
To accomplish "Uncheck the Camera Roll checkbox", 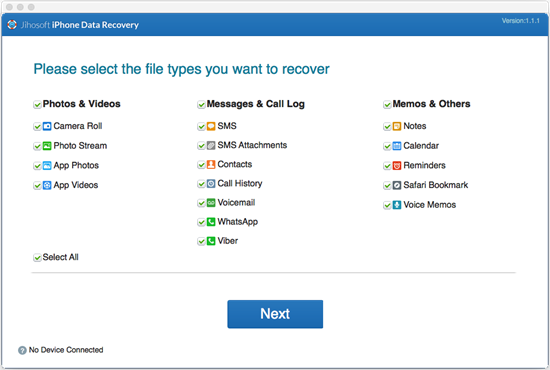I will pos(37,127).
